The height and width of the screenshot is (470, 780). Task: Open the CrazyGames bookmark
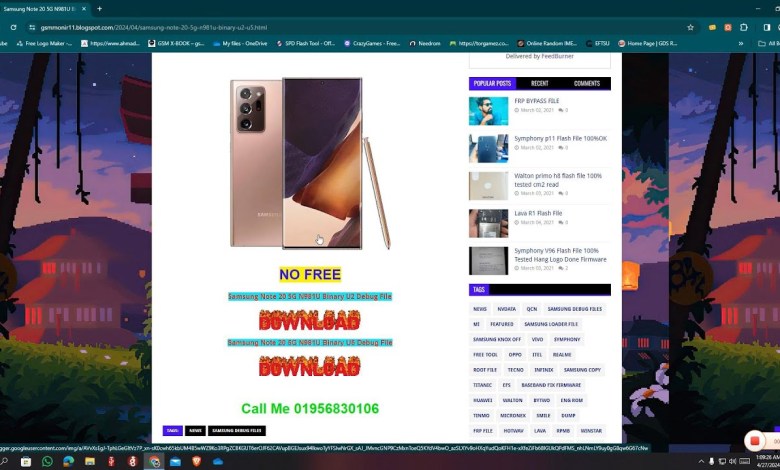[372, 43]
